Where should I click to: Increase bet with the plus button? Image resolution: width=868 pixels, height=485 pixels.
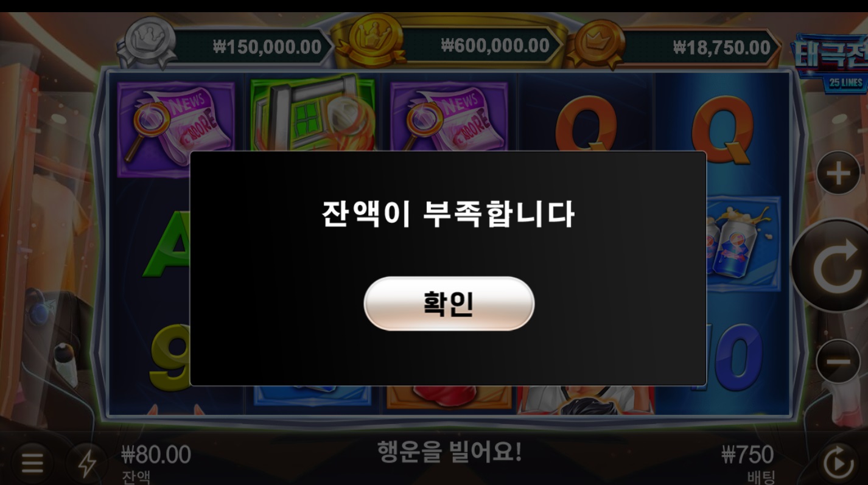coord(838,173)
